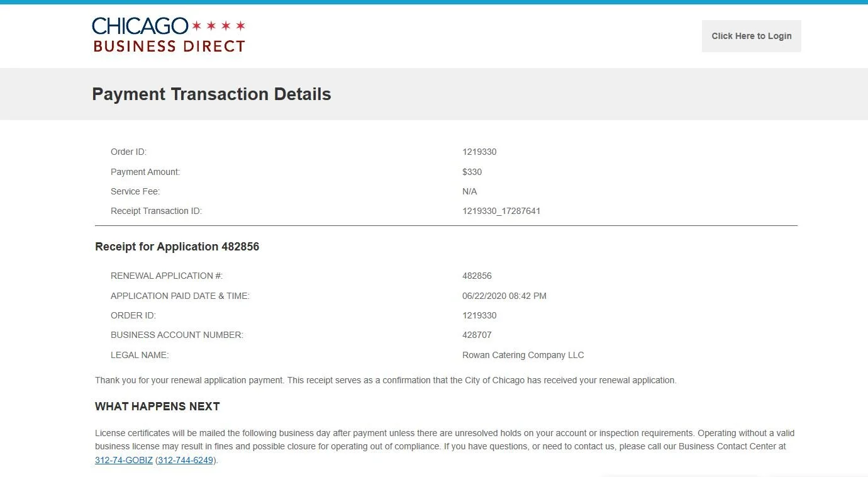The height and width of the screenshot is (477, 868).
Task: Click the second star of the logo
Action: coord(211,25)
